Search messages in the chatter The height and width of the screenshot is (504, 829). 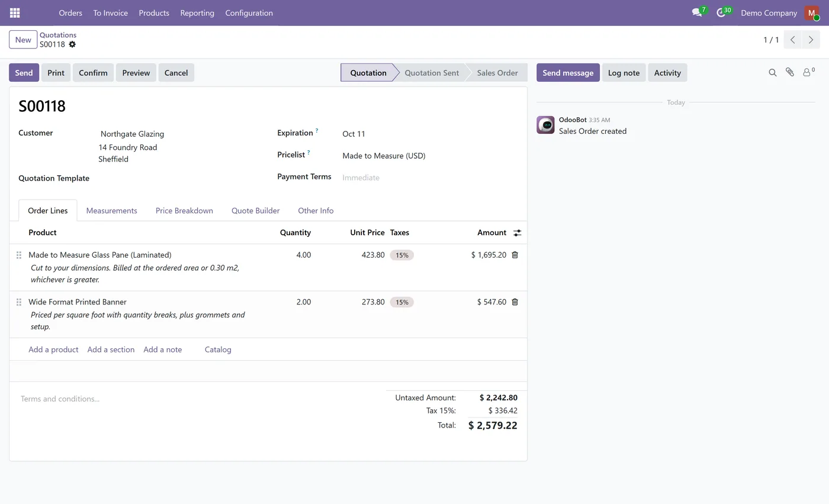pyautogui.click(x=772, y=72)
